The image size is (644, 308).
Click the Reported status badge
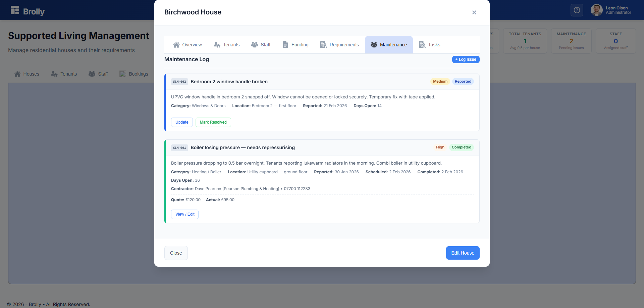pos(463,81)
